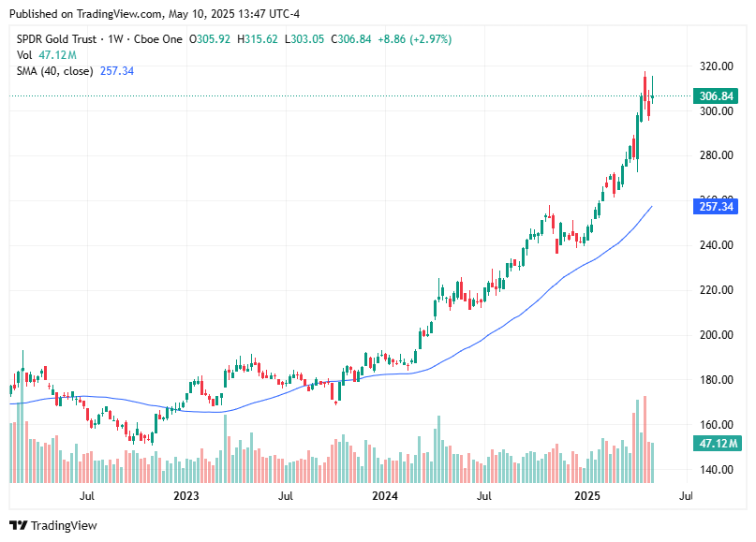
Task: Click the 300.00 price axis label
Action: [717, 110]
